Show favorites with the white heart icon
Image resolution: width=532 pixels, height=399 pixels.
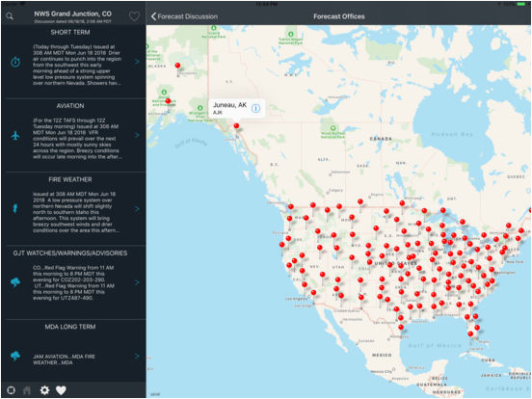61,390
